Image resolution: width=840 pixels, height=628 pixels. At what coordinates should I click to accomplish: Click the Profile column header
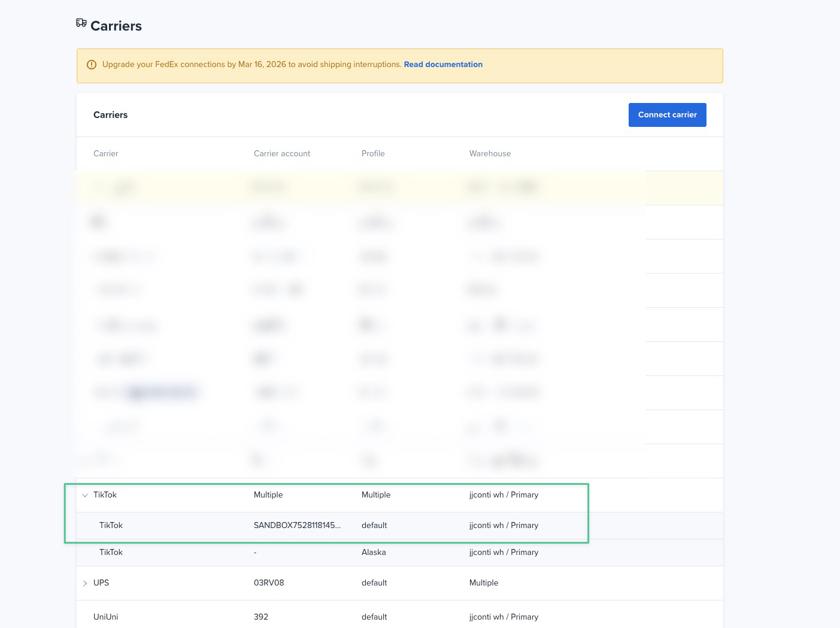[x=373, y=154]
